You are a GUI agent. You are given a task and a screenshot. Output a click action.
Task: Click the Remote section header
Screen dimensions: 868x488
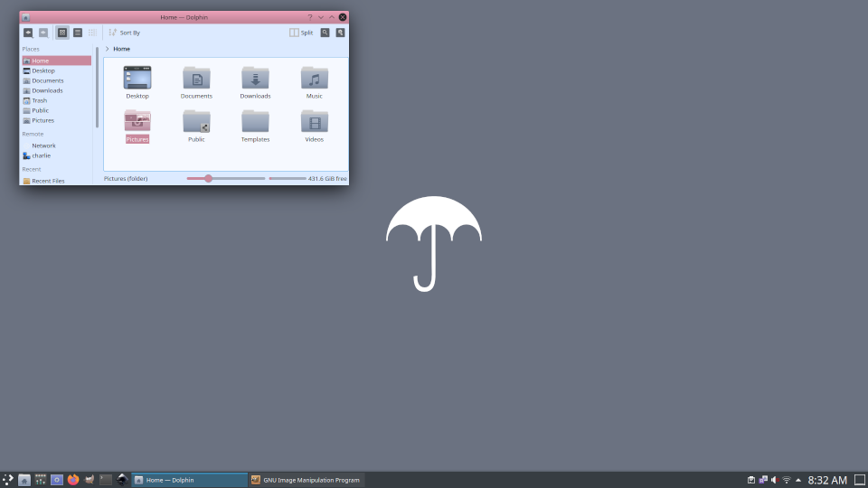pyautogui.click(x=33, y=134)
